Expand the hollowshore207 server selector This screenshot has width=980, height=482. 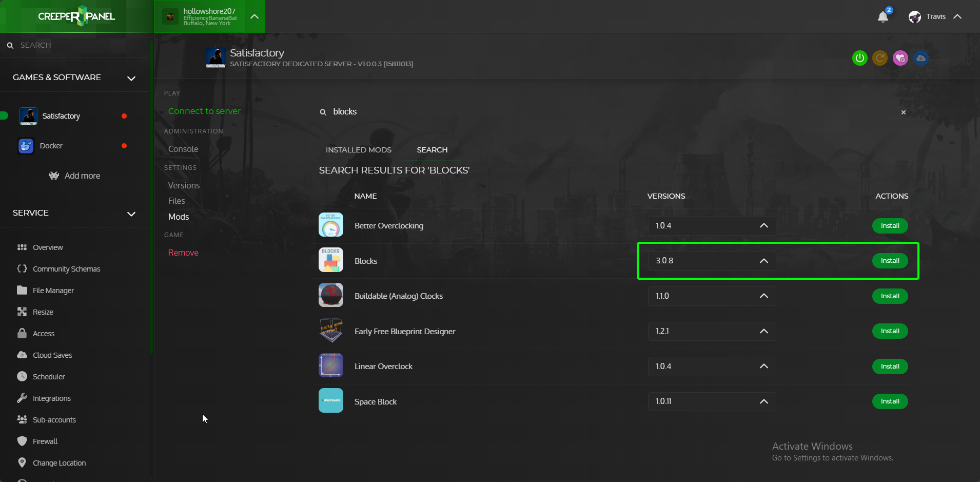point(254,16)
